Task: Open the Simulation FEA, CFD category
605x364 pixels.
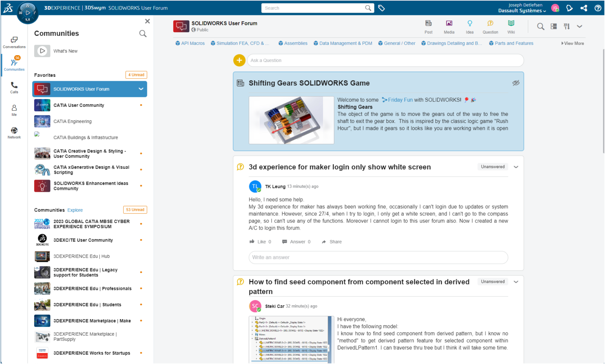Action: pyautogui.click(x=240, y=43)
